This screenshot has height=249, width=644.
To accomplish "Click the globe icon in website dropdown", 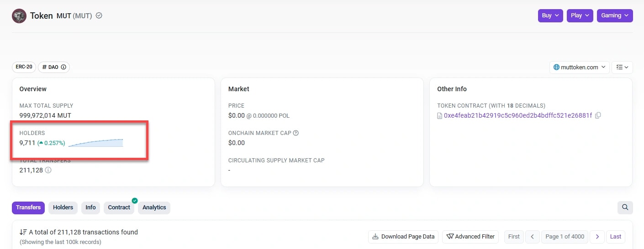I will pos(556,67).
